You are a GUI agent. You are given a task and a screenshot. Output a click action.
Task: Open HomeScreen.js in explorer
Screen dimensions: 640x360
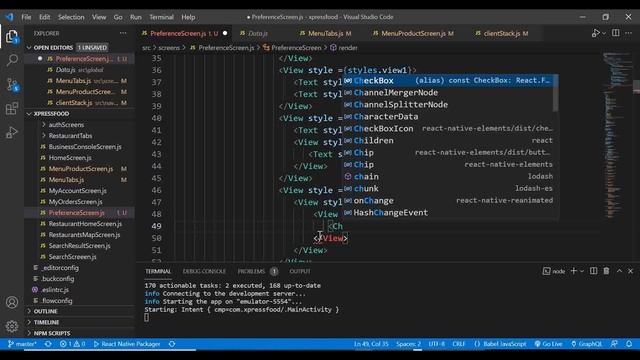(70, 158)
